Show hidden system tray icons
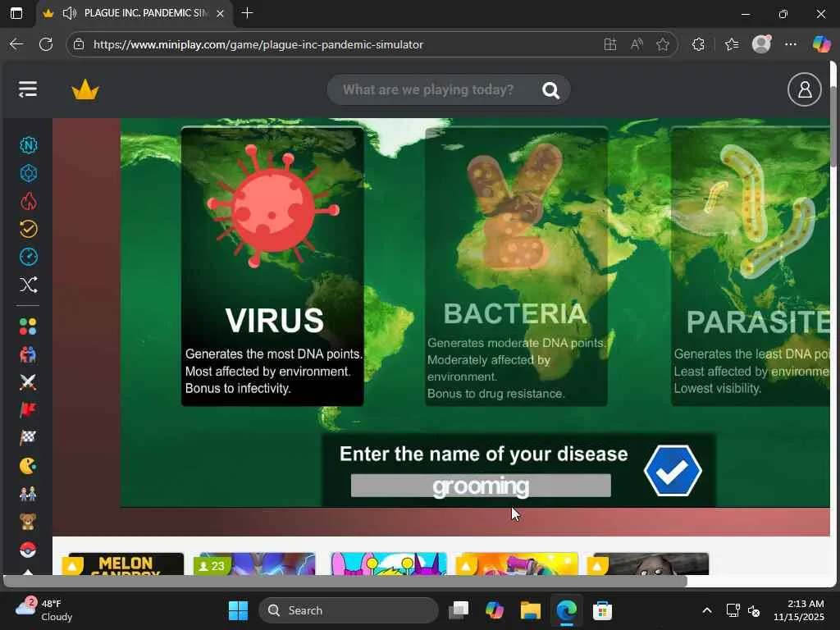840x630 pixels. 707,610
